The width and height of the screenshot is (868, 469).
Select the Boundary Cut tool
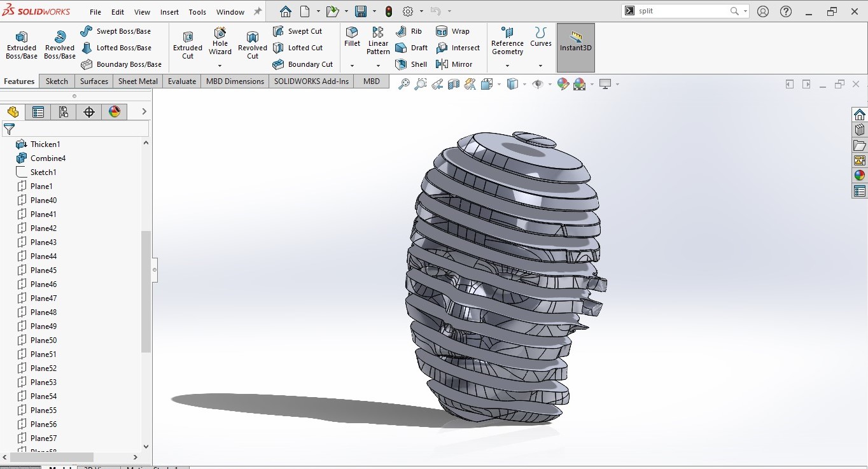click(302, 64)
